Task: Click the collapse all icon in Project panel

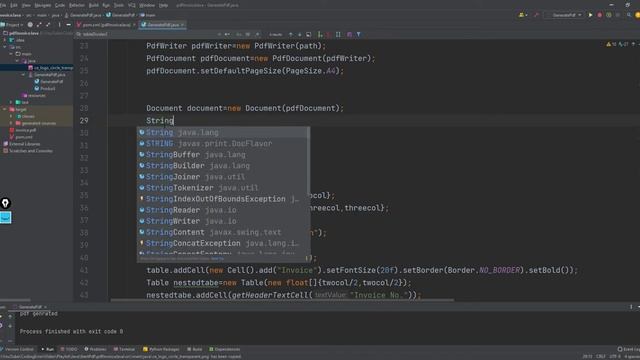Action: [48, 25]
